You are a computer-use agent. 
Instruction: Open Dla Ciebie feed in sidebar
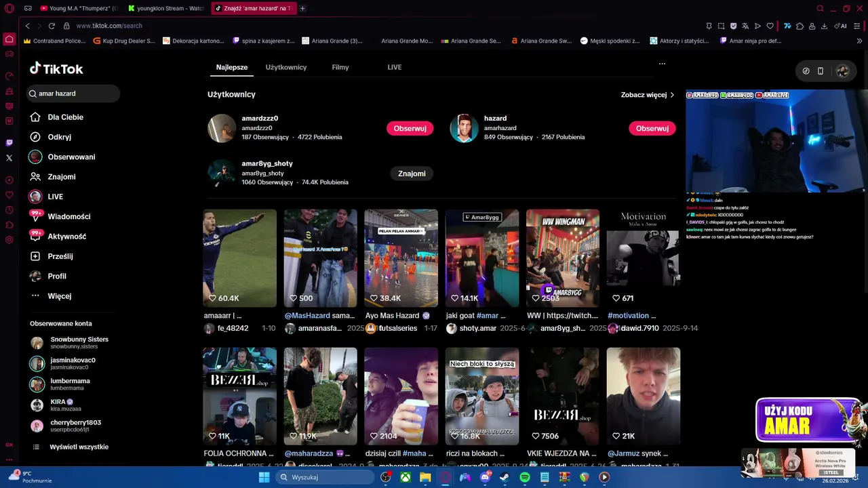point(57,117)
